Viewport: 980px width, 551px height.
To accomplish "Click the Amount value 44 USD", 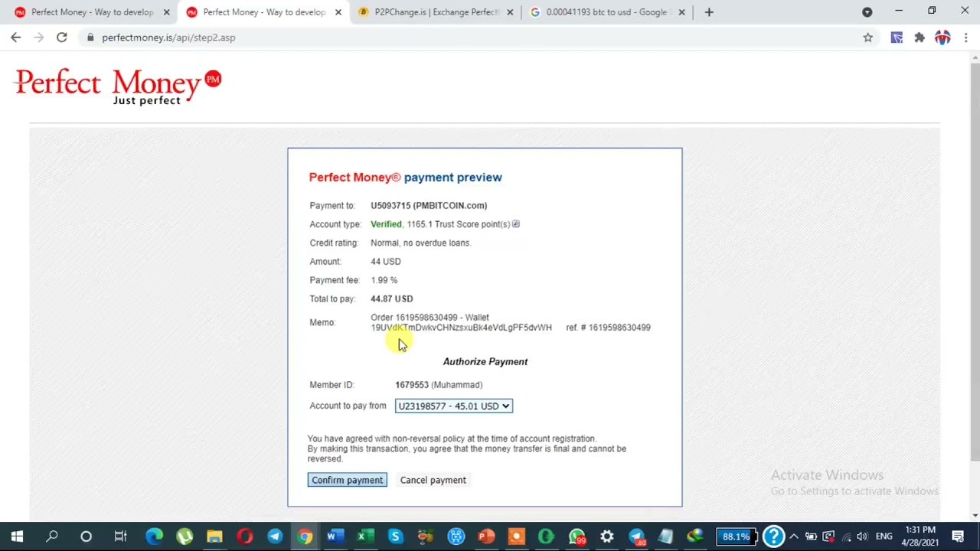I will coord(385,262).
